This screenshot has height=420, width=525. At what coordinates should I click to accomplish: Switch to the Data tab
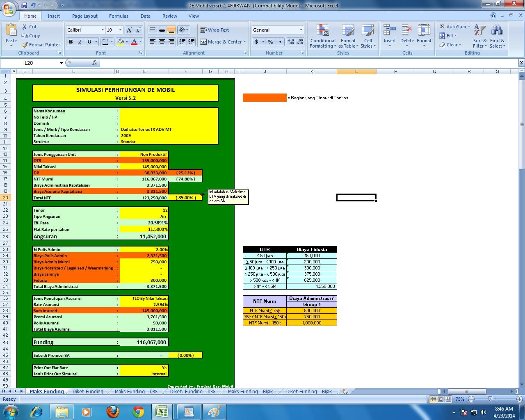(146, 16)
